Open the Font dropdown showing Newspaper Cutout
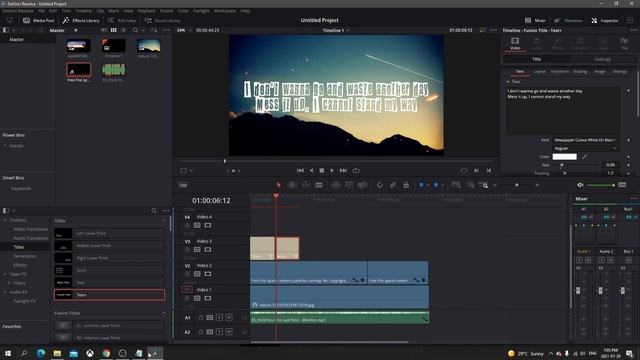The height and width of the screenshot is (360, 640). (585, 140)
